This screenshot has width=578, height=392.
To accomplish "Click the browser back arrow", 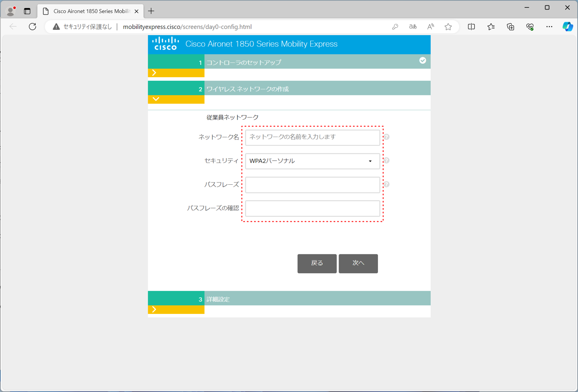I will (x=13, y=27).
